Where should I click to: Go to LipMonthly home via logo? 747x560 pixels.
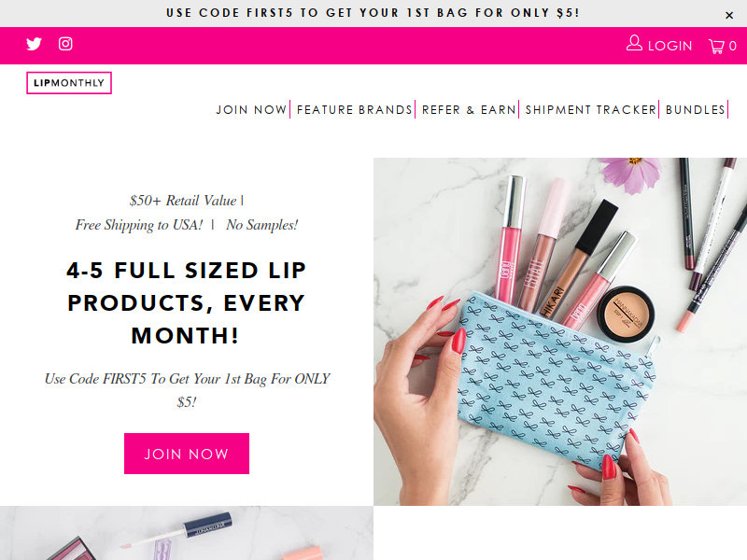coord(69,83)
